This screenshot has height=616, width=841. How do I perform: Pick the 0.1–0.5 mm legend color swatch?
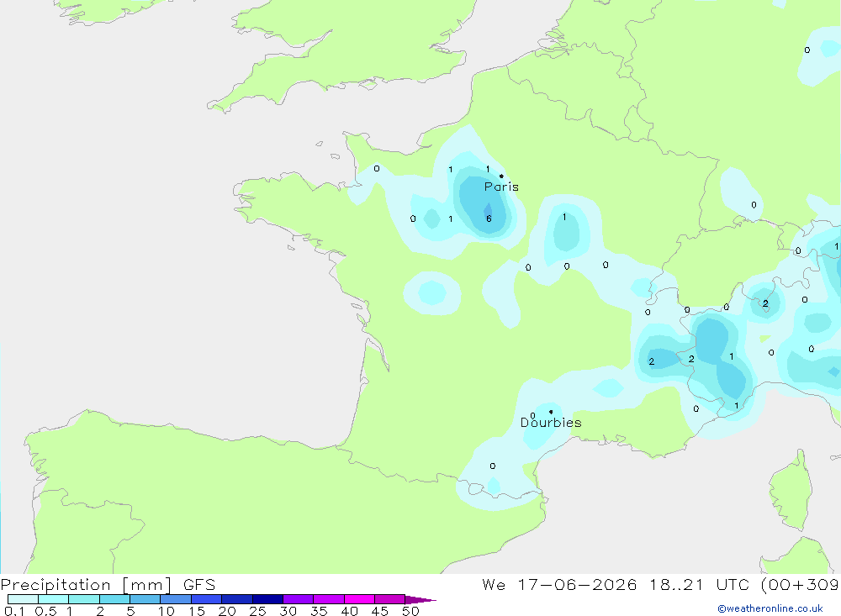(23, 599)
